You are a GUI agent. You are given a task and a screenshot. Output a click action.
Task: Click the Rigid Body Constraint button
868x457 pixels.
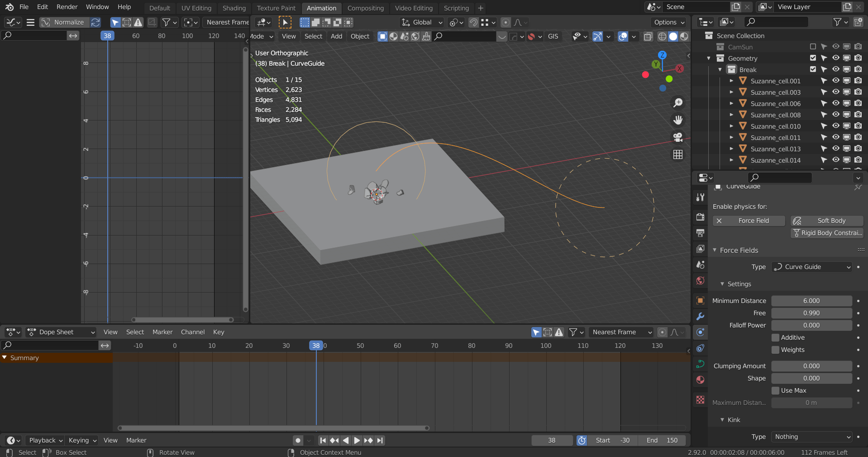click(826, 233)
